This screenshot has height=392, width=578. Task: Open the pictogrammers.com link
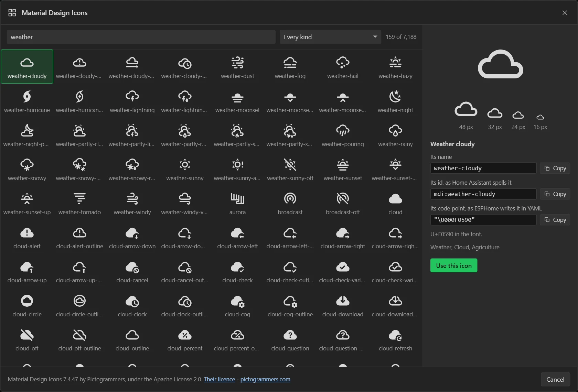[x=265, y=379]
